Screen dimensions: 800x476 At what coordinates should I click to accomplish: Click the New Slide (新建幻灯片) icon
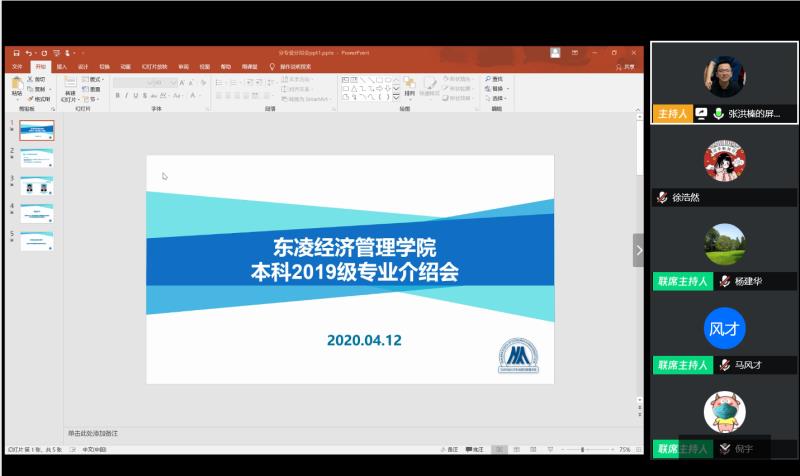(70, 86)
